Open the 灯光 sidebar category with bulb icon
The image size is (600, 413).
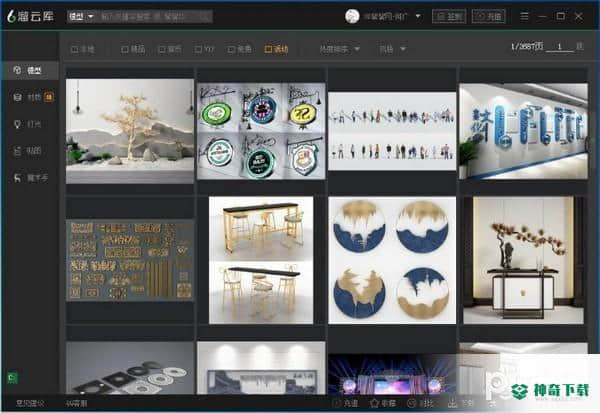pyautogui.click(x=30, y=124)
